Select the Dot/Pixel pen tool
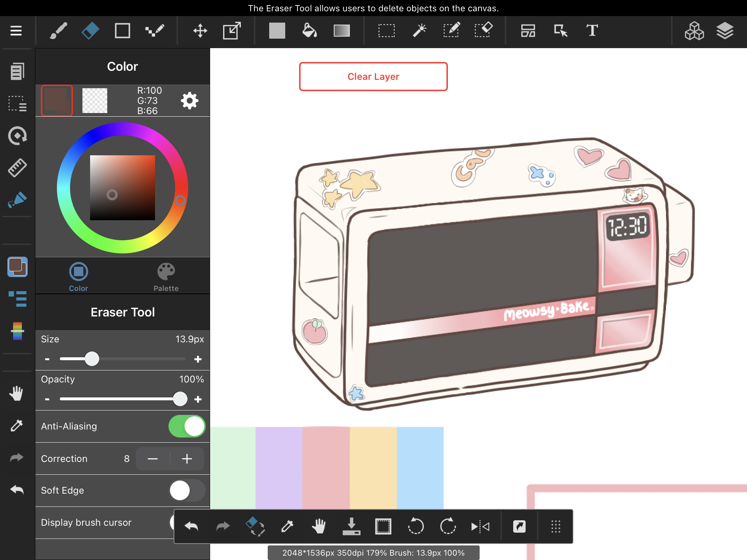 tap(155, 31)
